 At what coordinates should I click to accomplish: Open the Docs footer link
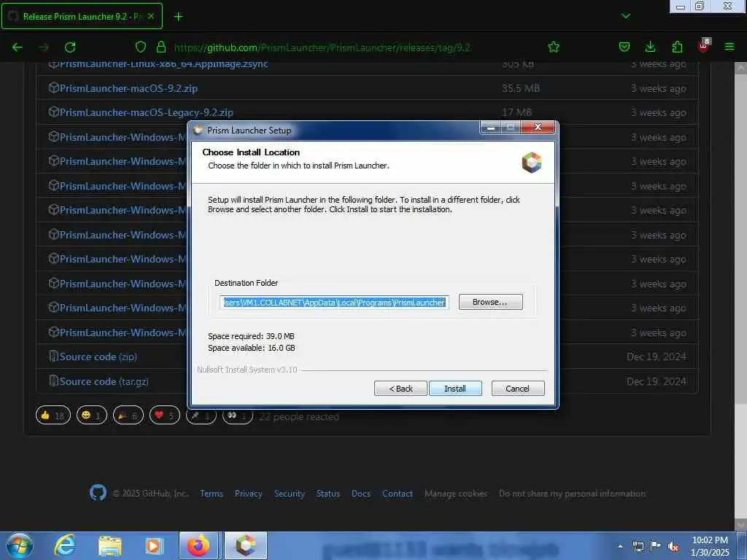click(360, 494)
